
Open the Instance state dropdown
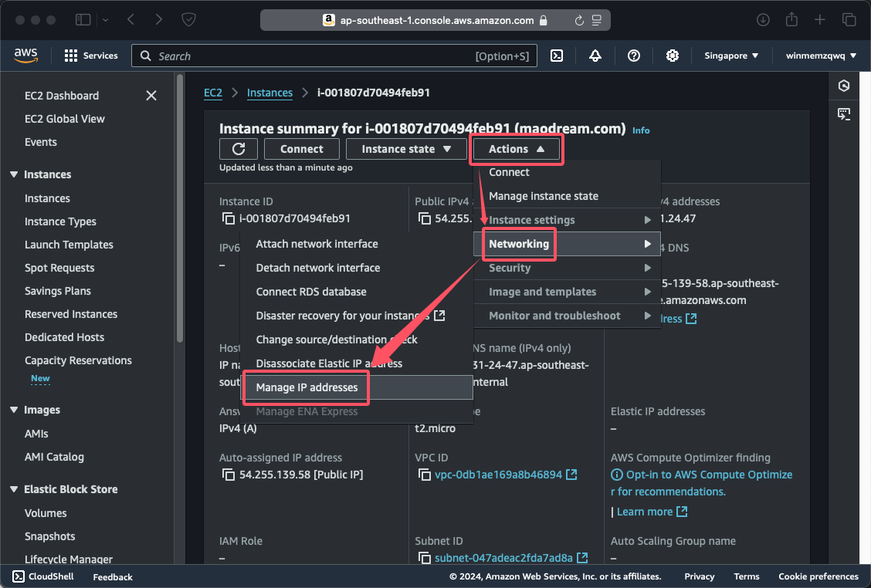(x=406, y=149)
